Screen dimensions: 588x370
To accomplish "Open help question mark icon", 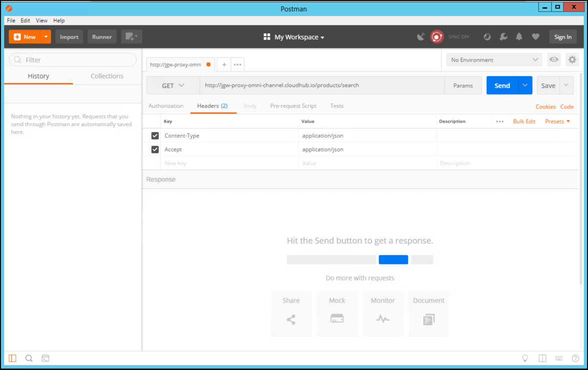I will (x=575, y=358).
